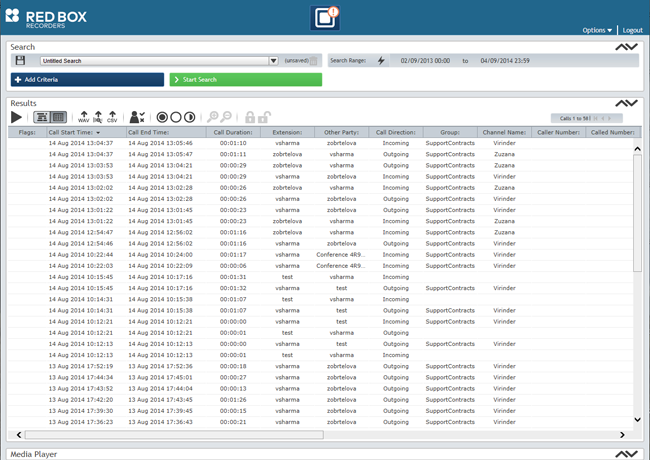The image size is (650, 460).
Task: Click the Start Search button
Action: [246, 80]
